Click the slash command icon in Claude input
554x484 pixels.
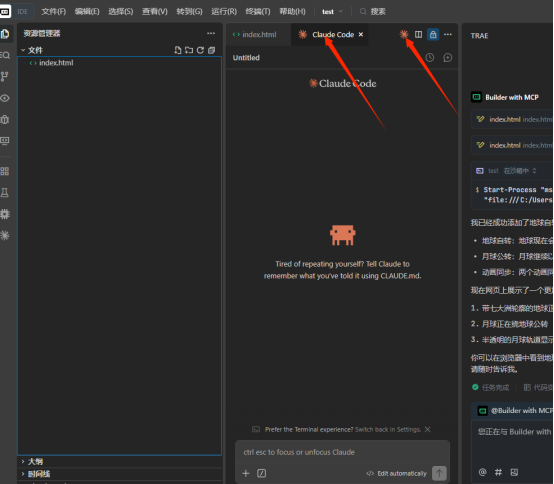[x=261, y=473]
